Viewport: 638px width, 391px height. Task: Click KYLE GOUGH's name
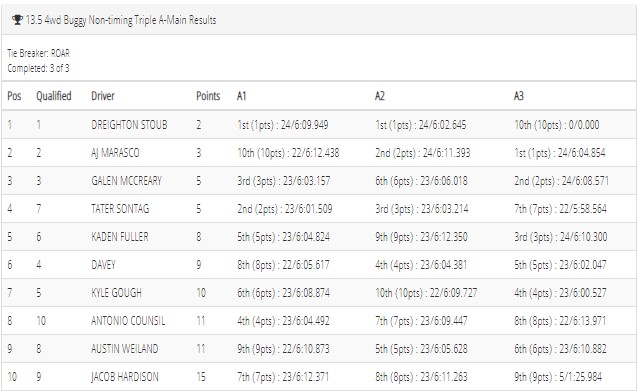point(116,293)
